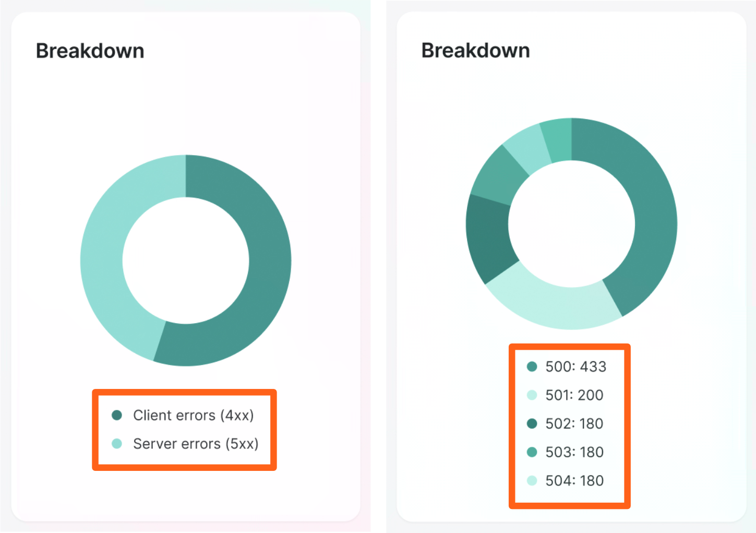Select the 502: 180 legend entry text
The image size is (756, 533).
pyautogui.click(x=574, y=423)
